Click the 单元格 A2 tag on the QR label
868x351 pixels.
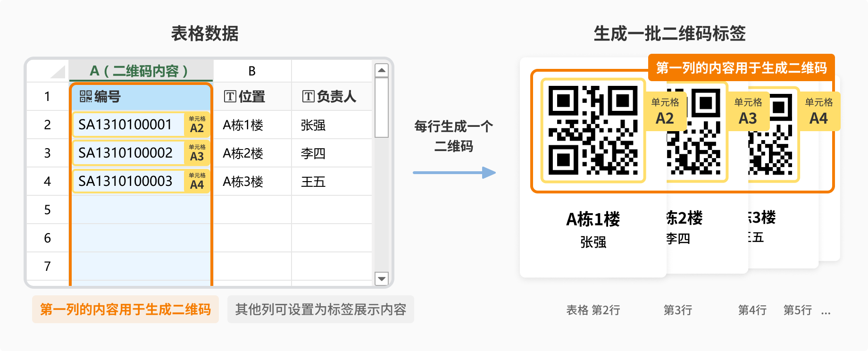[x=665, y=111]
